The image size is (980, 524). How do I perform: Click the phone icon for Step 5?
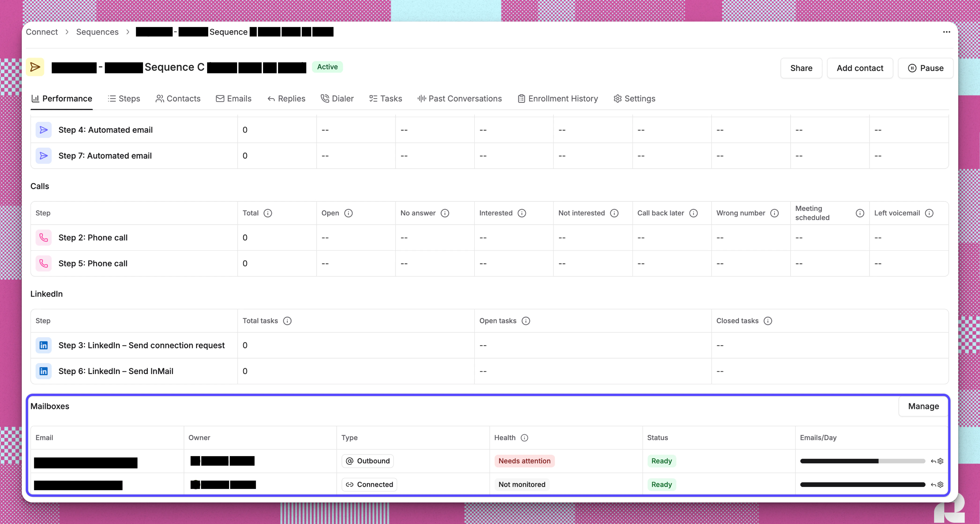44,263
